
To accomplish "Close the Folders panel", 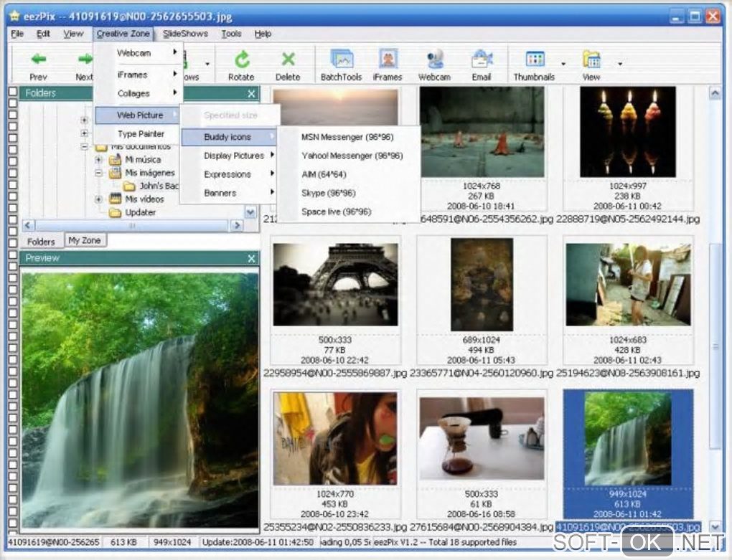I will tap(251, 93).
